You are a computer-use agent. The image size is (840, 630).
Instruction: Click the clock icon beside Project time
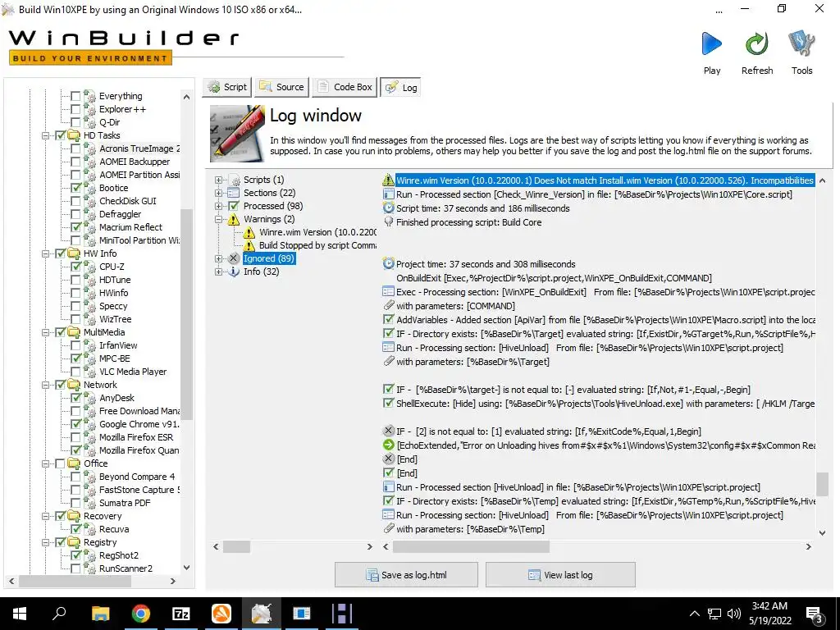coord(388,263)
